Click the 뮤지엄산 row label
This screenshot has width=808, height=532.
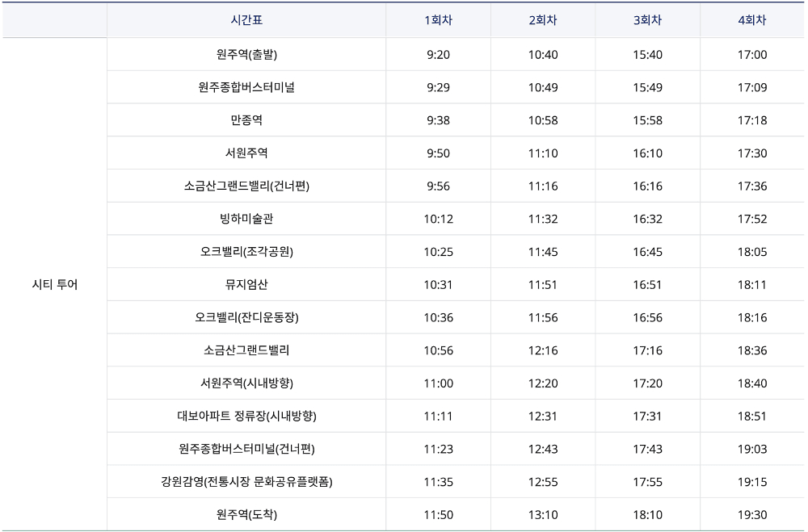[247, 283]
